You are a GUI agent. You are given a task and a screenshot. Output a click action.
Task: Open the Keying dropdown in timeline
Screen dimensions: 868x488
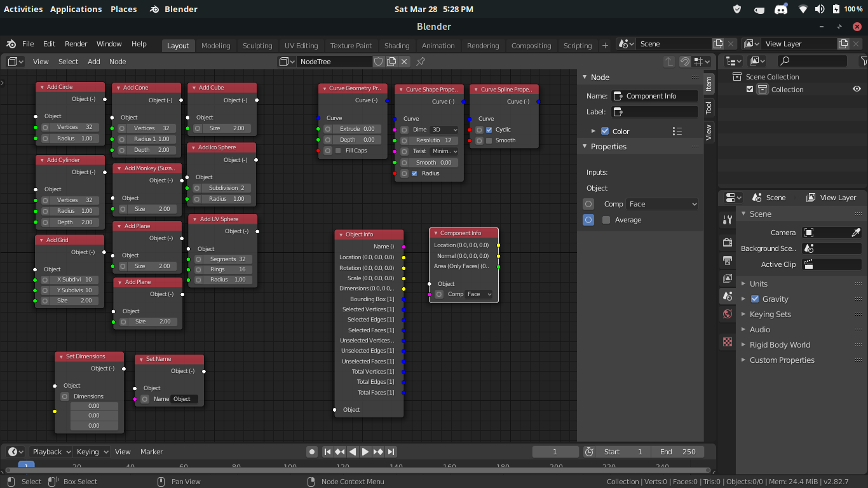(x=93, y=452)
